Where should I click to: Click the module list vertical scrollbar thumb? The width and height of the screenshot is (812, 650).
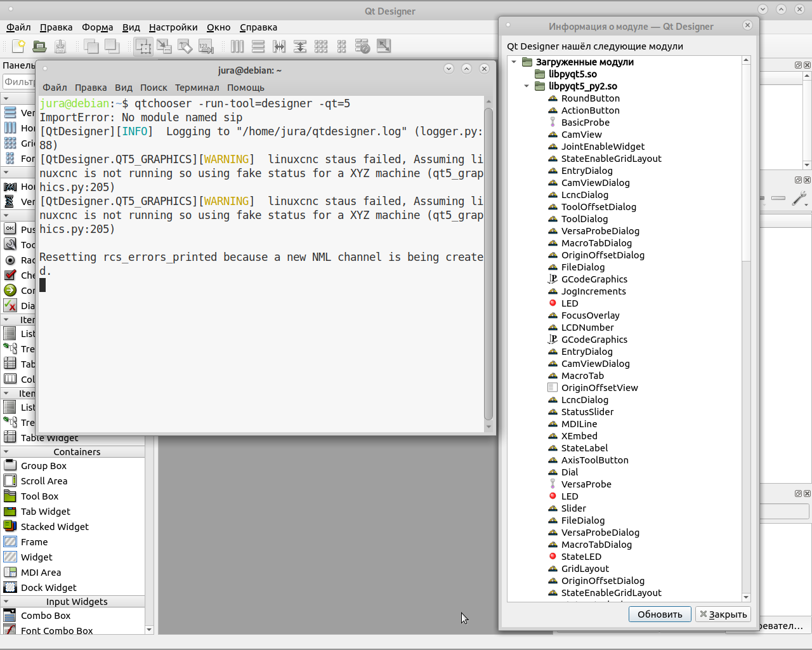[746, 162]
